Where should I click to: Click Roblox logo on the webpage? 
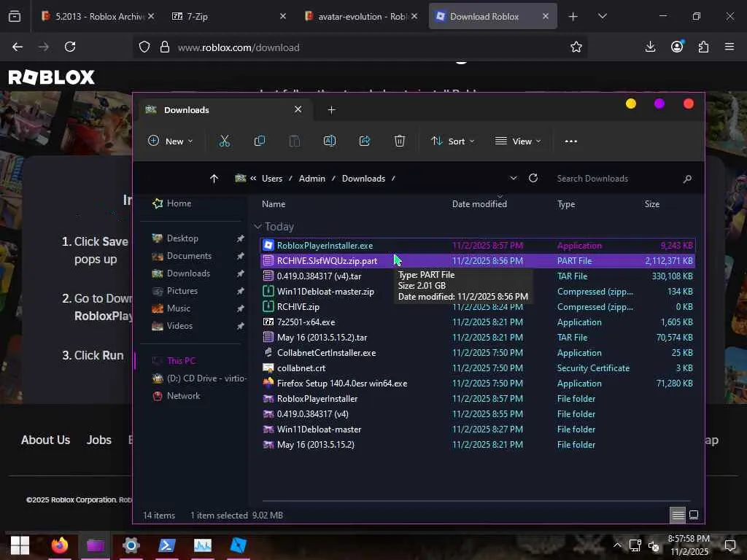[52, 77]
